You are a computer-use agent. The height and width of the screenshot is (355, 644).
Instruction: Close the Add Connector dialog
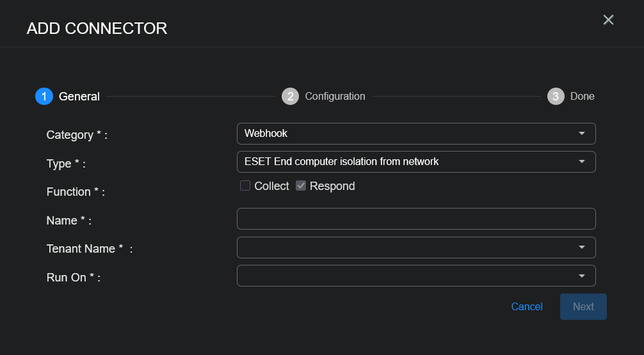608,20
